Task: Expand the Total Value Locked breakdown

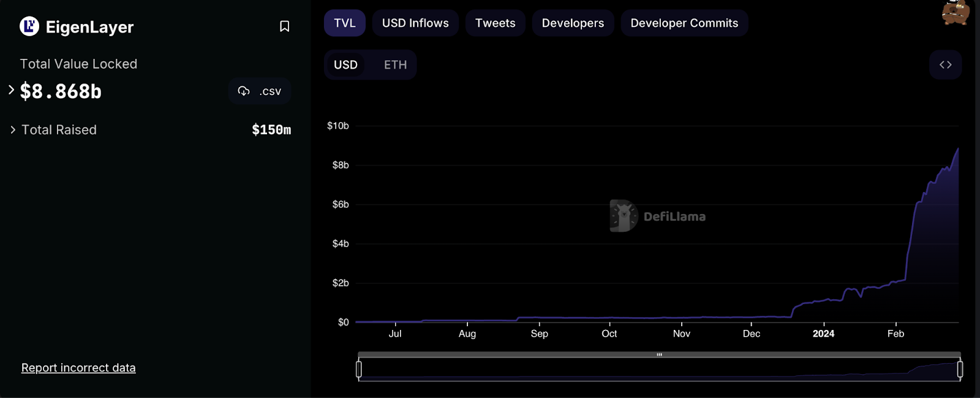Action: [x=11, y=90]
